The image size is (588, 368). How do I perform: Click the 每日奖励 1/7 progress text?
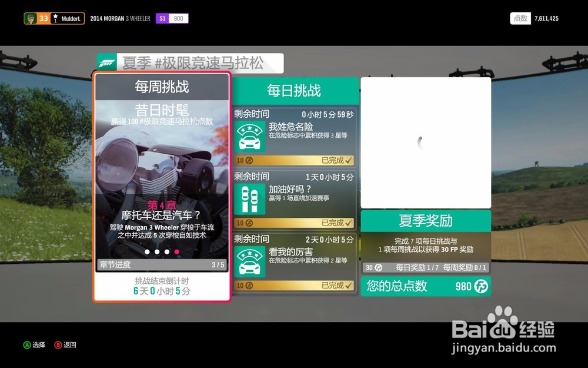coord(417,267)
